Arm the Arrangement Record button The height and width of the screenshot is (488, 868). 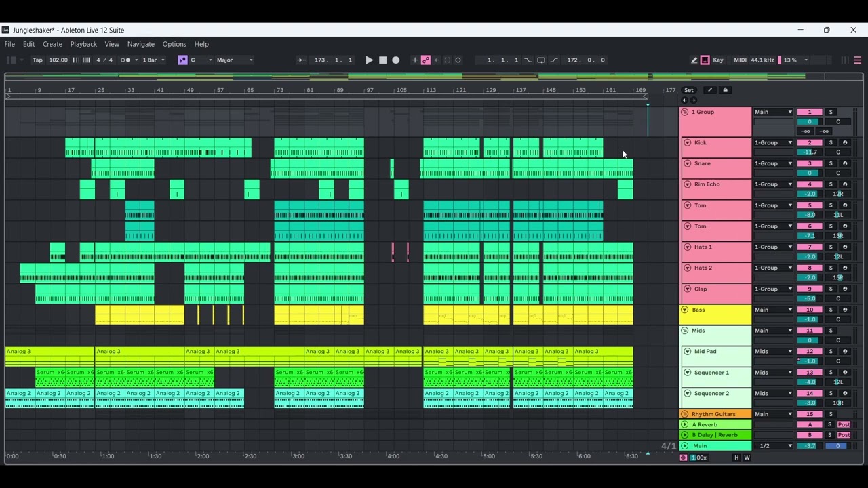pyautogui.click(x=396, y=60)
